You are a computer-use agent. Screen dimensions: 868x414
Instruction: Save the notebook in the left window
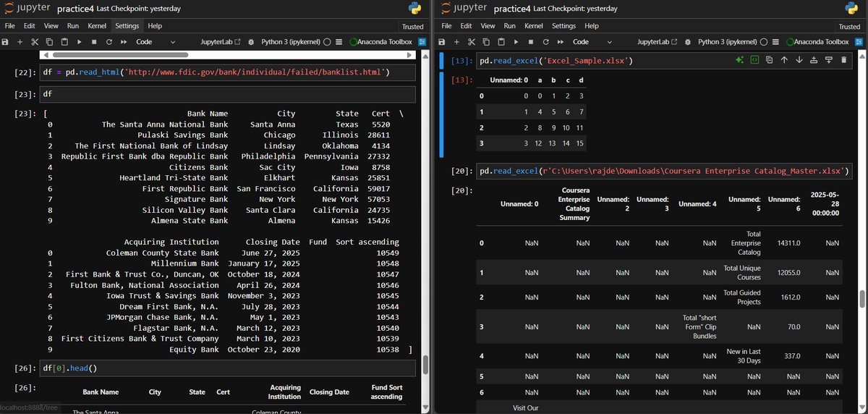pos(6,42)
